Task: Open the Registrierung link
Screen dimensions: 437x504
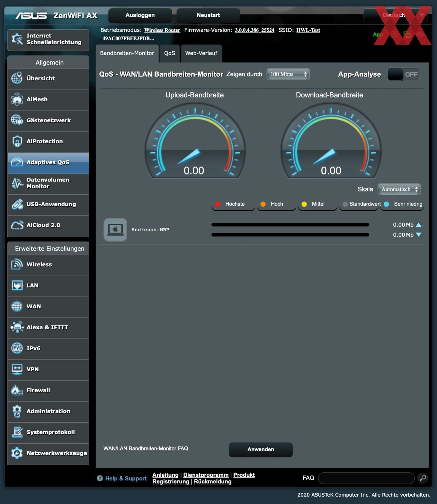Action: tap(171, 482)
